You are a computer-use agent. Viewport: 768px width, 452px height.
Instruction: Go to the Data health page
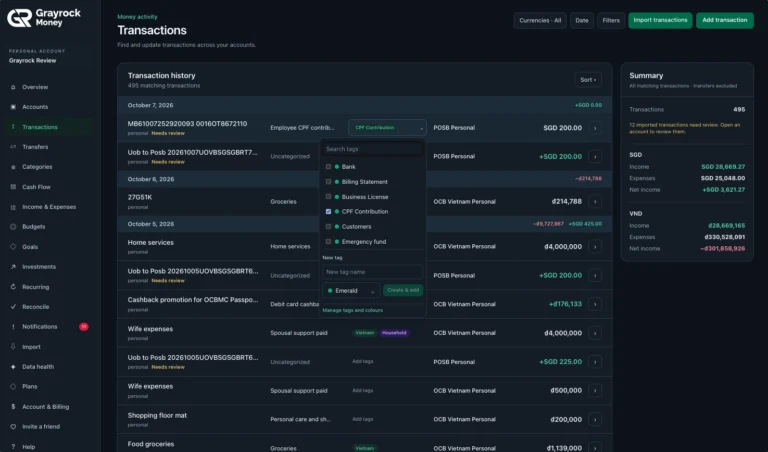(x=49, y=367)
